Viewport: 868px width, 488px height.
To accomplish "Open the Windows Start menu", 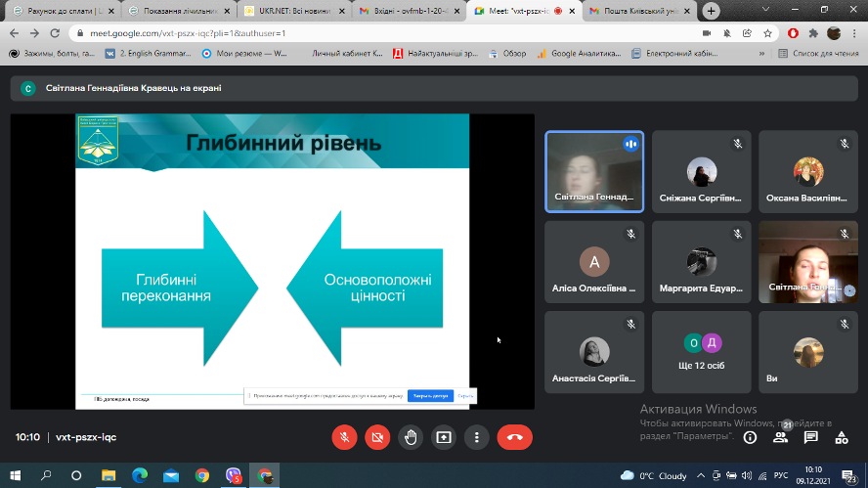I will pos(15,475).
